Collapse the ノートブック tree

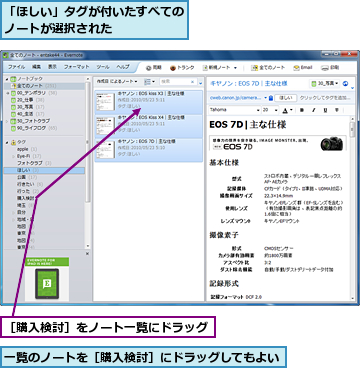pyautogui.click(x=7, y=79)
